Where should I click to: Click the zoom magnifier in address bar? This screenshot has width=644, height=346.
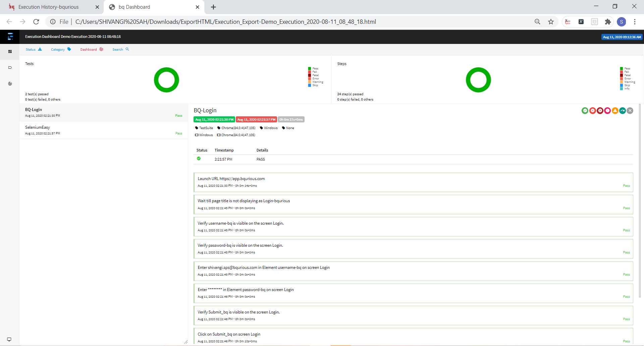(x=537, y=22)
